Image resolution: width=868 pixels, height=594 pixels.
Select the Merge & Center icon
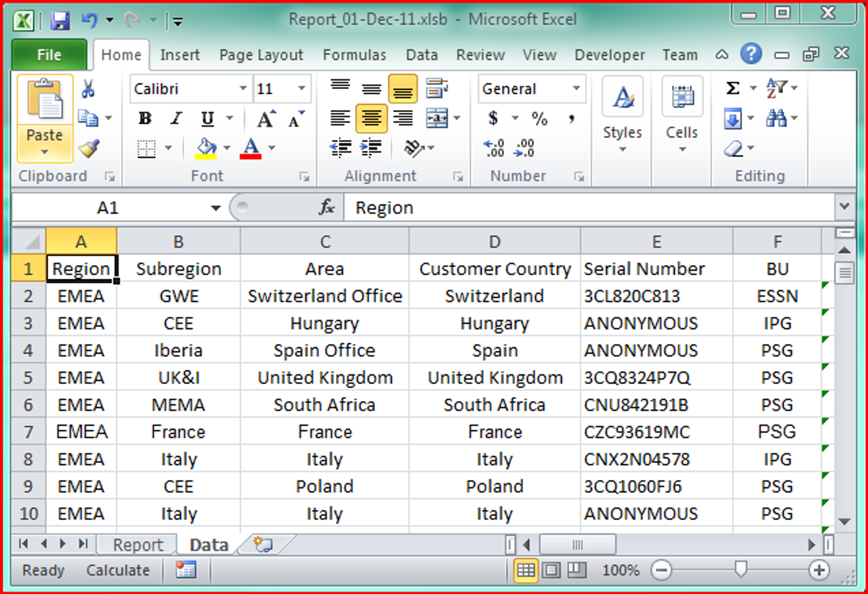click(438, 119)
